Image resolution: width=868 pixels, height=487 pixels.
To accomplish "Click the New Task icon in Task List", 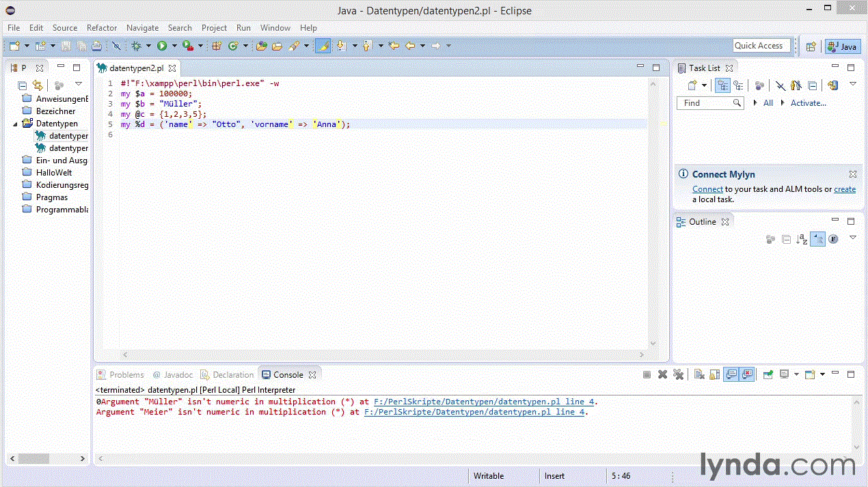I will pyautogui.click(x=692, y=85).
